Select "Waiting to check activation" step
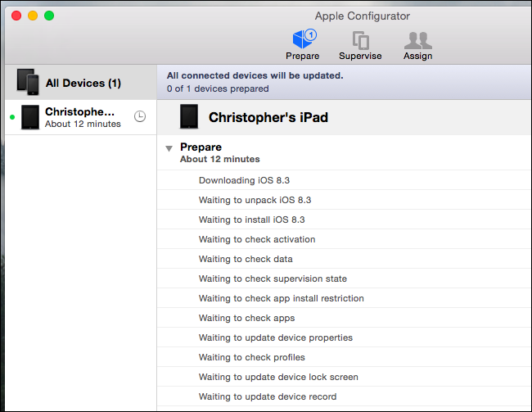The width and height of the screenshot is (532, 412). tap(345, 239)
